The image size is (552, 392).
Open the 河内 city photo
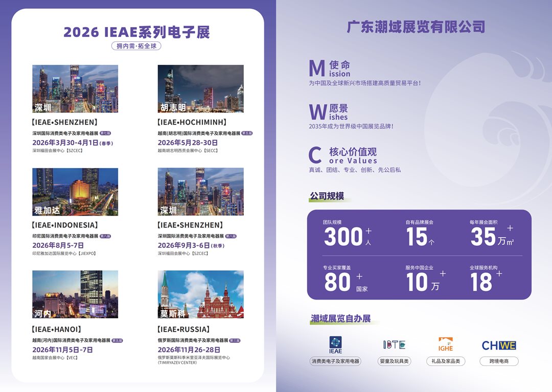(75, 294)
